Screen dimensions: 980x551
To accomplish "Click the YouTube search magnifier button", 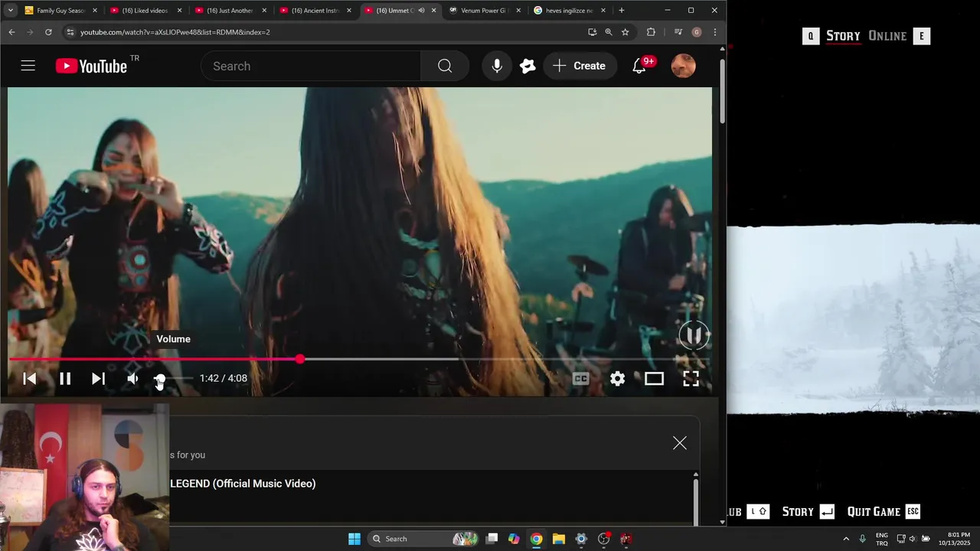I will (445, 66).
